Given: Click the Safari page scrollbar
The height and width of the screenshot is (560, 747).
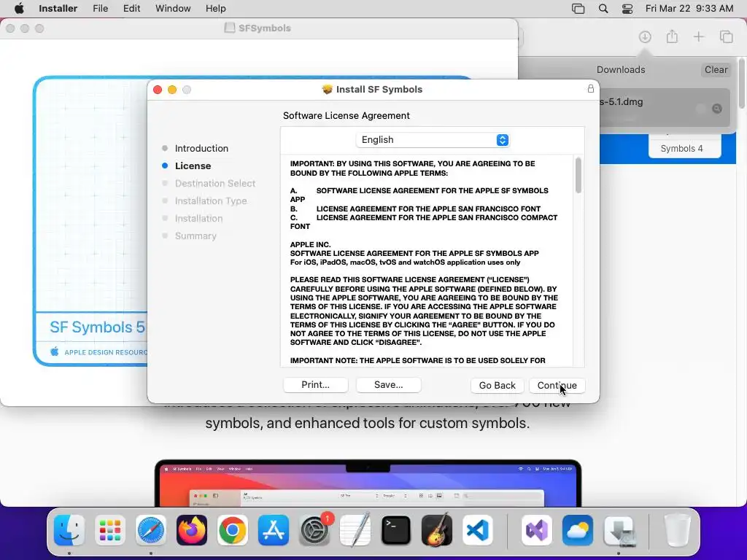Looking at the screenshot, I should 741,83.
